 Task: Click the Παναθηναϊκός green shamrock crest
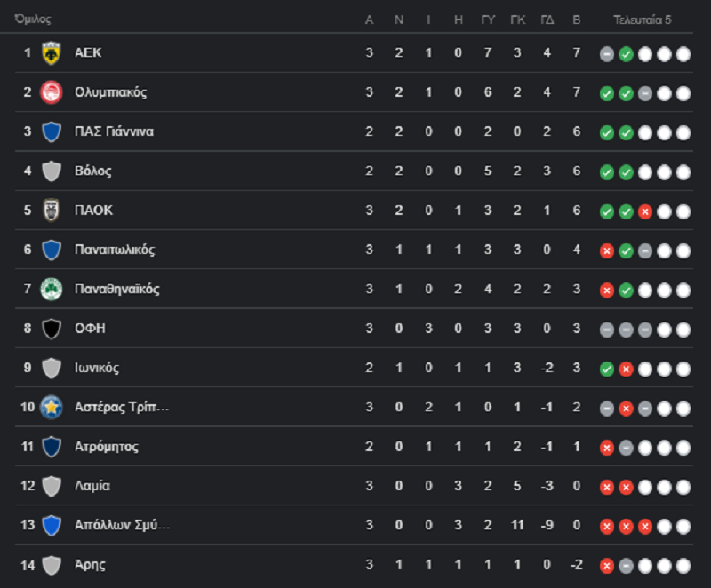pyautogui.click(x=52, y=289)
